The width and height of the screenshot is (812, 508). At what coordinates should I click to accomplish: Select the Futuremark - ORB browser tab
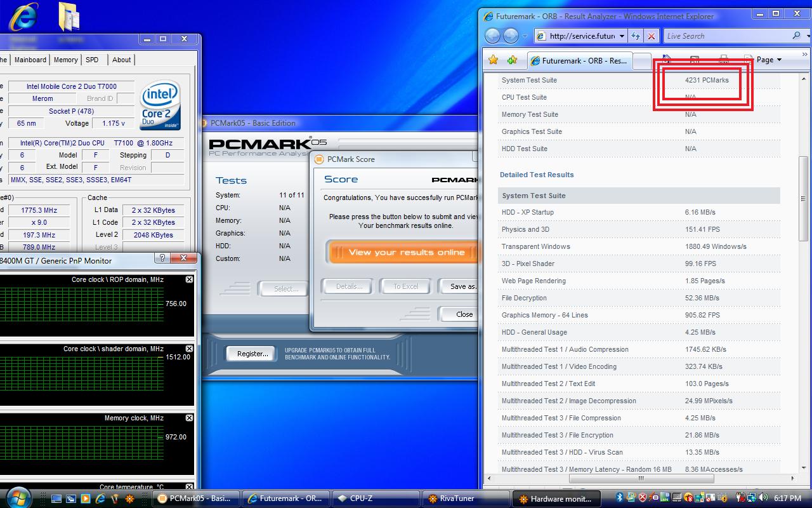point(579,61)
